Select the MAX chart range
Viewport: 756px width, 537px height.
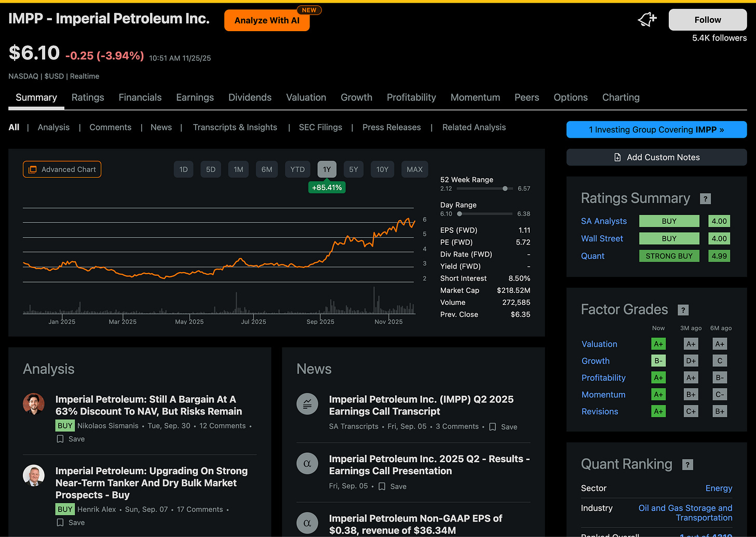(x=414, y=169)
